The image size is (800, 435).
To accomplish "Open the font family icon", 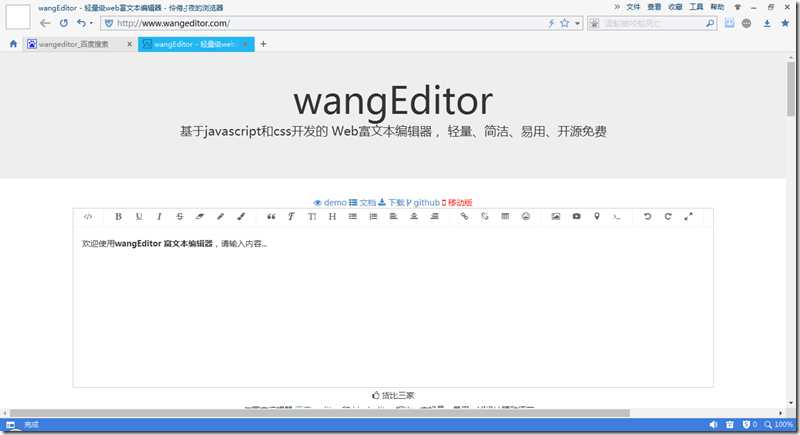I will pos(291,217).
